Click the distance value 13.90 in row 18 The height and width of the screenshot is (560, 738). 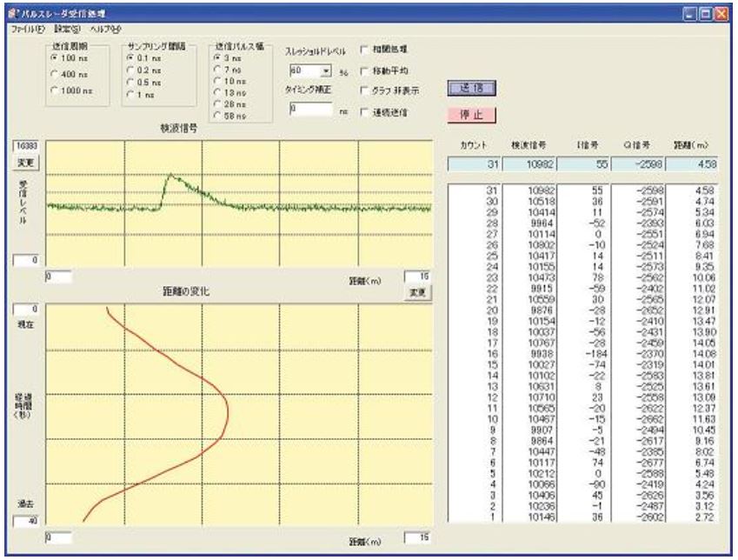704,332
